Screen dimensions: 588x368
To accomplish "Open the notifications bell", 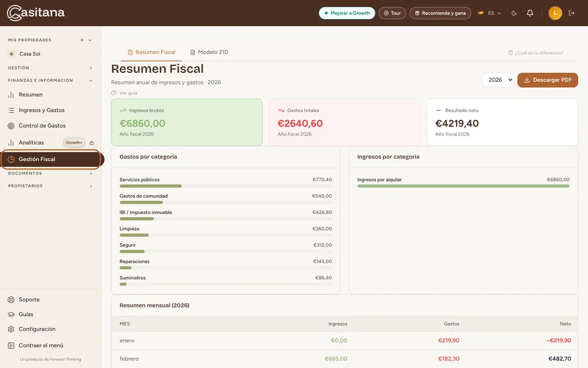I will tap(530, 13).
